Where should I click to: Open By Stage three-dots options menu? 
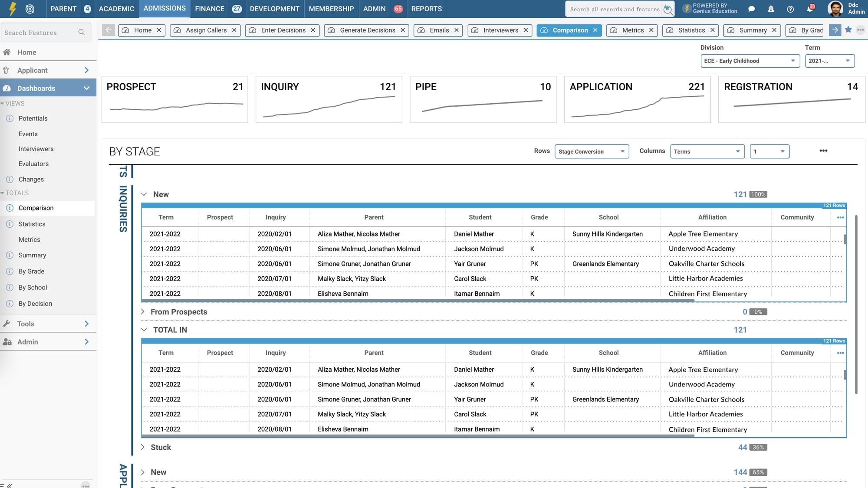pos(823,151)
